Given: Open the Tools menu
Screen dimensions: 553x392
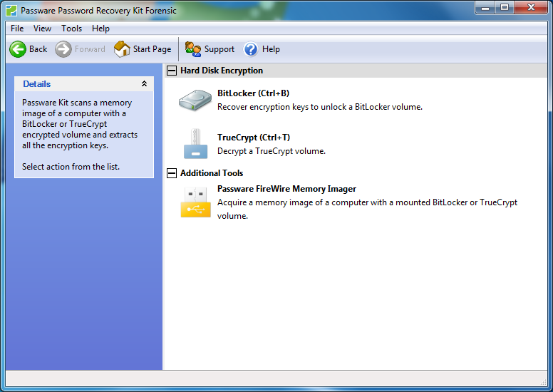Looking at the screenshot, I should click(x=71, y=29).
